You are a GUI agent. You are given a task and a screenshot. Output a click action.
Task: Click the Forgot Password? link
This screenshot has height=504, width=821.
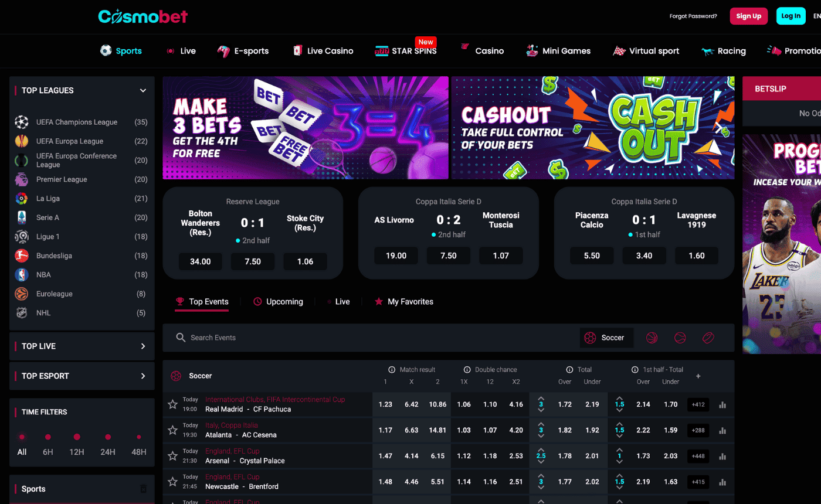click(693, 16)
